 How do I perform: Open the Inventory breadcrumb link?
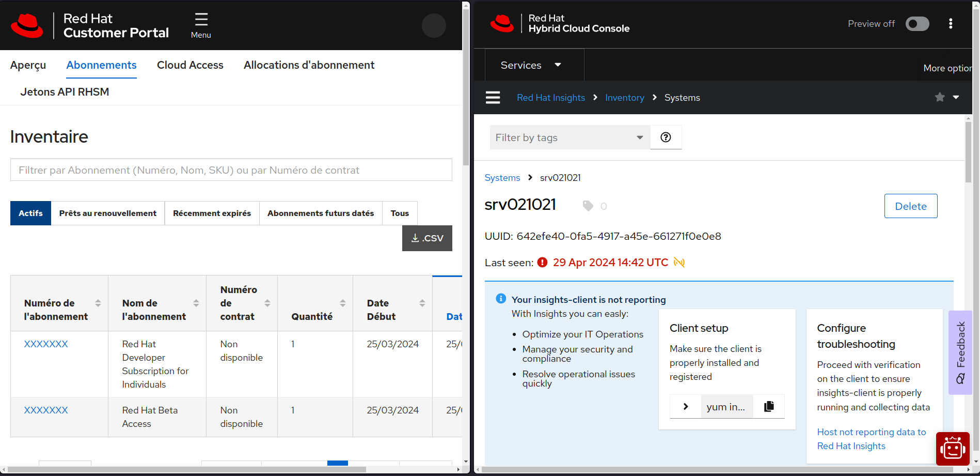click(x=624, y=98)
